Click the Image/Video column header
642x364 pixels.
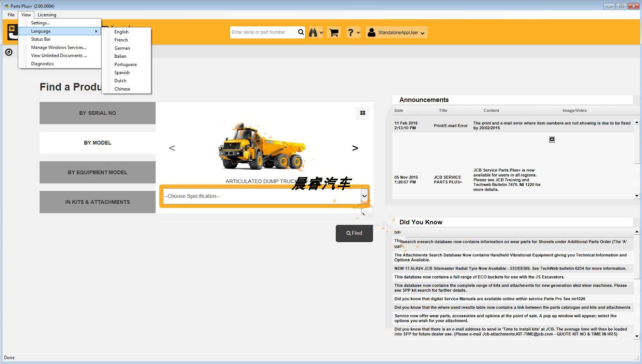[574, 111]
